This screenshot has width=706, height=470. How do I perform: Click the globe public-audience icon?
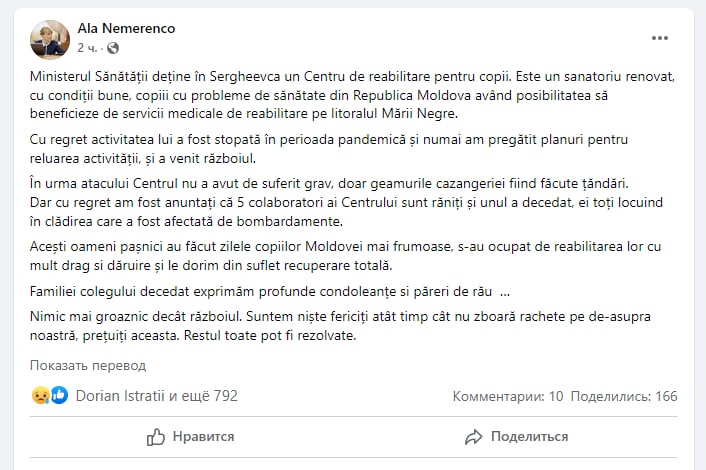pos(112,47)
